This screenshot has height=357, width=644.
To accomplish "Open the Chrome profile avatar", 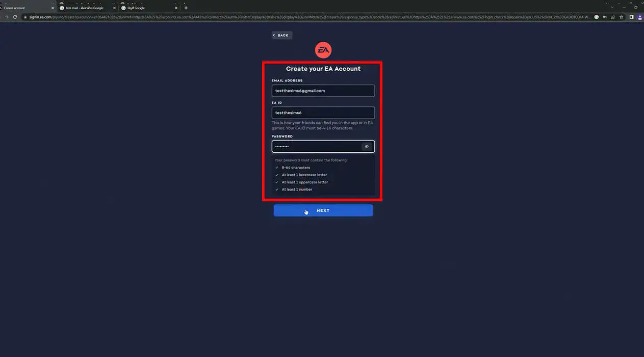I will (639, 17).
